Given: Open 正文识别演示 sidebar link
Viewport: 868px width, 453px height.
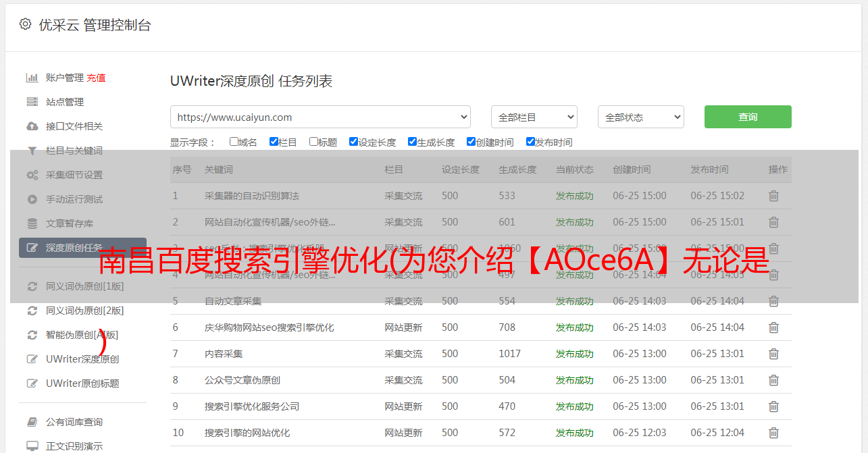Looking at the screenshot, I should tap(74, 446).
